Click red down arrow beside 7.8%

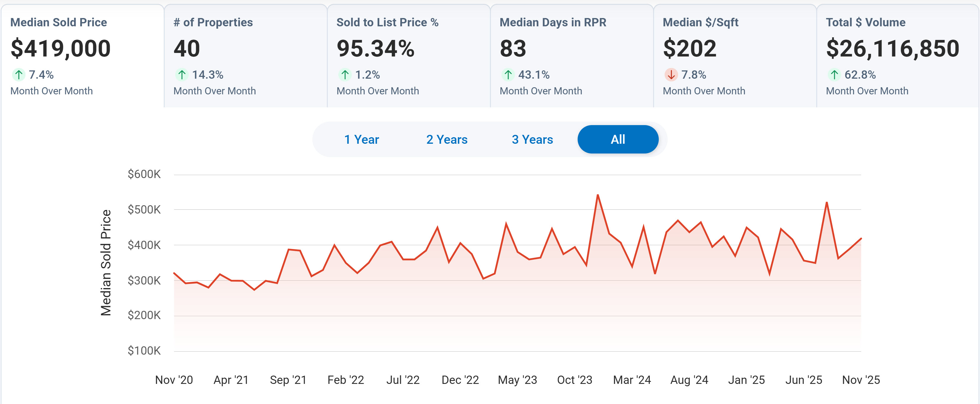click(x=671, y=75)
